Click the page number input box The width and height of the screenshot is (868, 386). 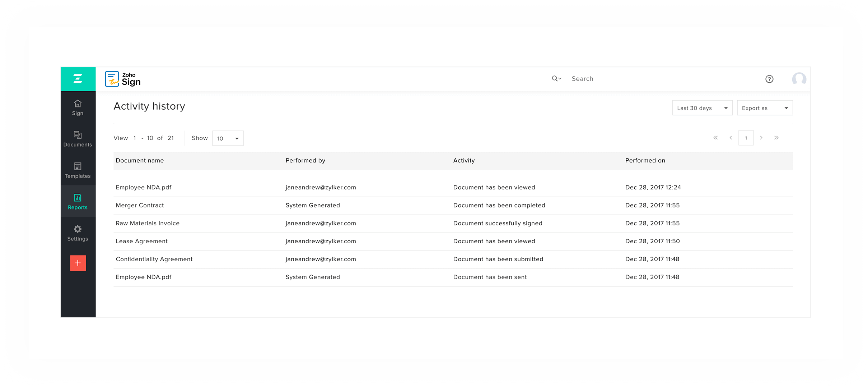[746, 138]
